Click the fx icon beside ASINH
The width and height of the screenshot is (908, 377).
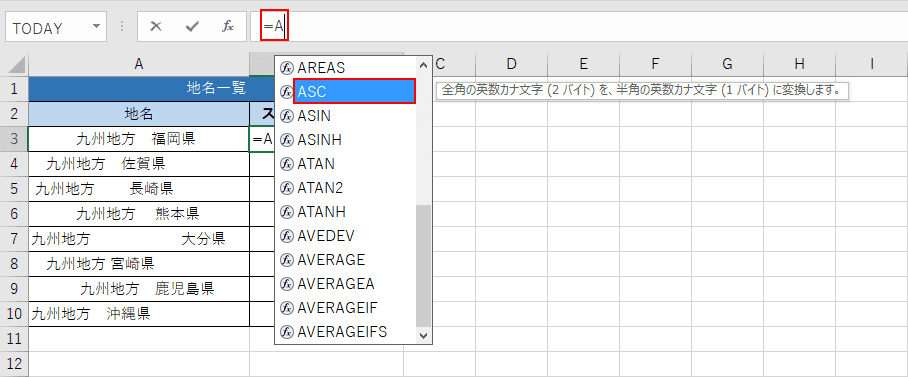(x=287, y=140)
